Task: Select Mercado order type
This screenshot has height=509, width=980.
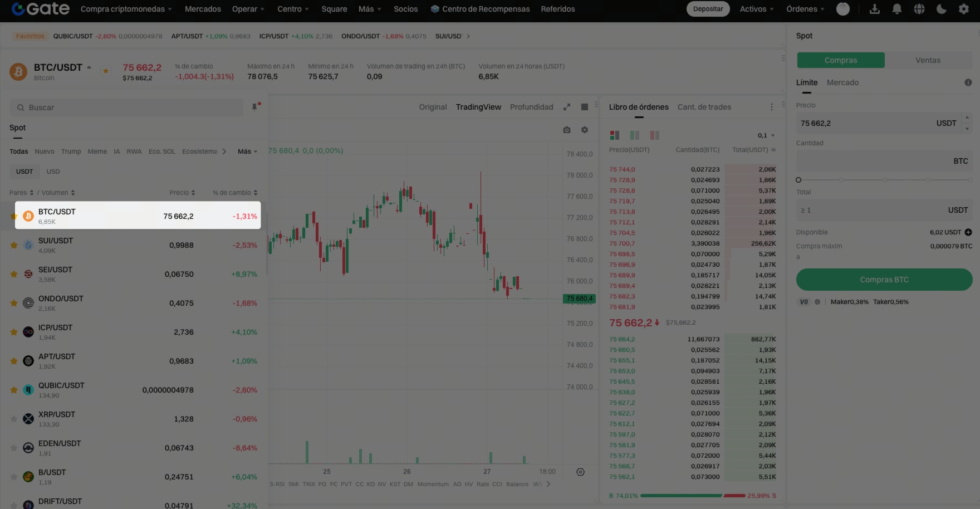Action: pyautogui.click(x=842, y=82)
